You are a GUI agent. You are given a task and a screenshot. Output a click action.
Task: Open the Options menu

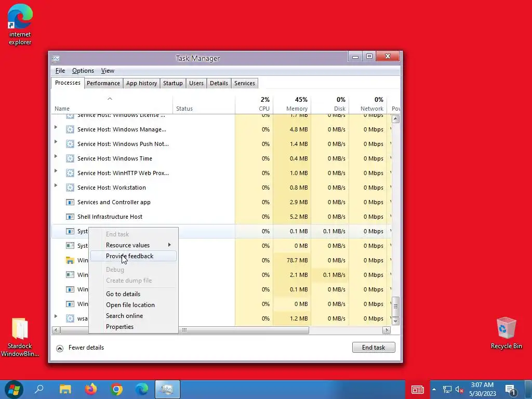tap(83, 71)
